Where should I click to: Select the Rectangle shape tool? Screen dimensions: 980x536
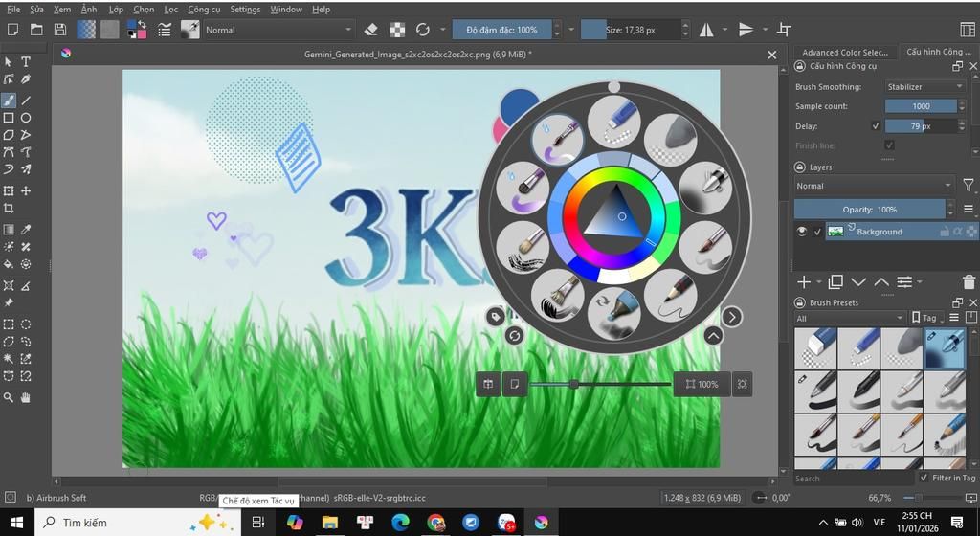coord(9,118)
